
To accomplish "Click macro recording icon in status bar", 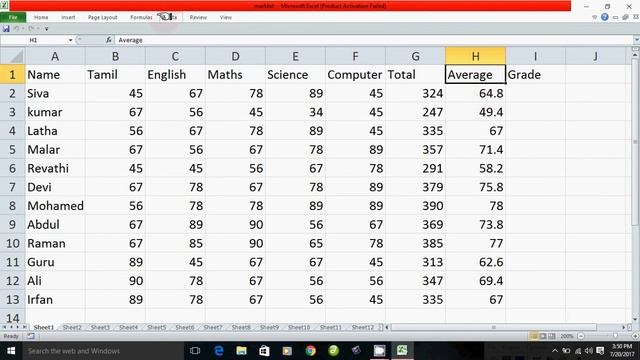I will 31,336.
